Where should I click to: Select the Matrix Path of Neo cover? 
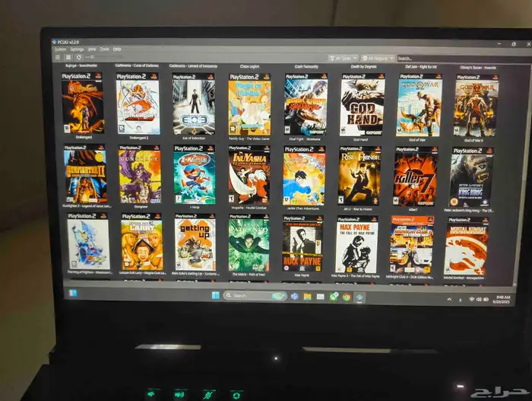(249, 243)
